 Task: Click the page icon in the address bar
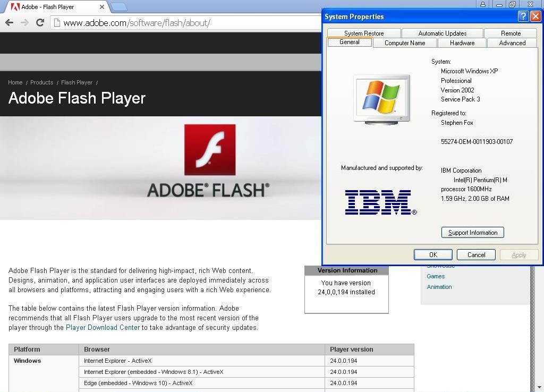click(x=57, y=23)
